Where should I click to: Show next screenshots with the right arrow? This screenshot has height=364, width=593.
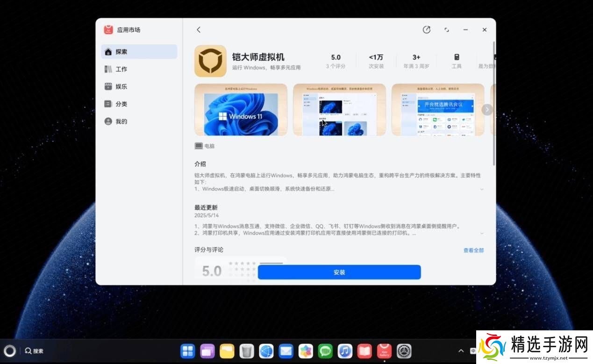pyautogui.click(x=487, y=110)
